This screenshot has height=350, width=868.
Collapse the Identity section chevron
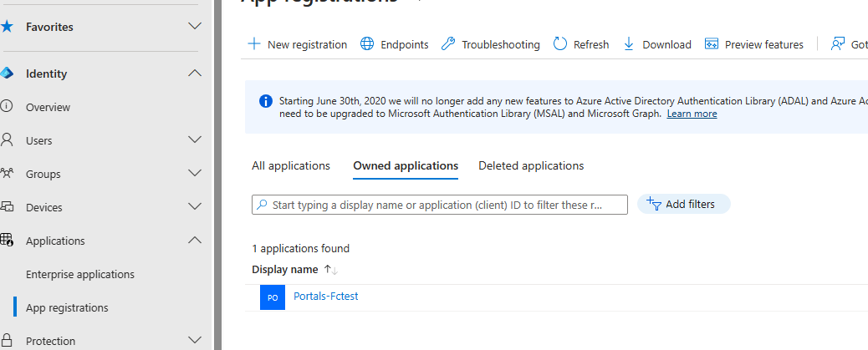point(195,73)
